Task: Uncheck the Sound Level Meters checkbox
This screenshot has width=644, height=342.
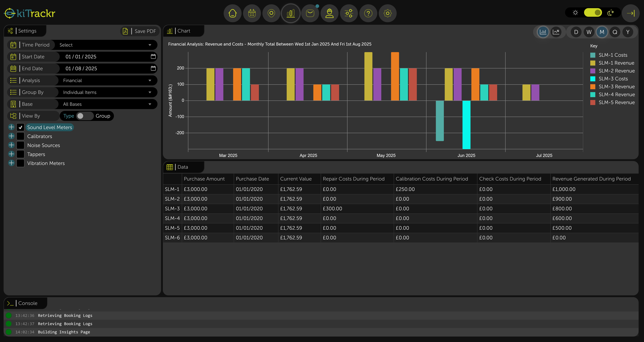Action: [x=20, y=127]
